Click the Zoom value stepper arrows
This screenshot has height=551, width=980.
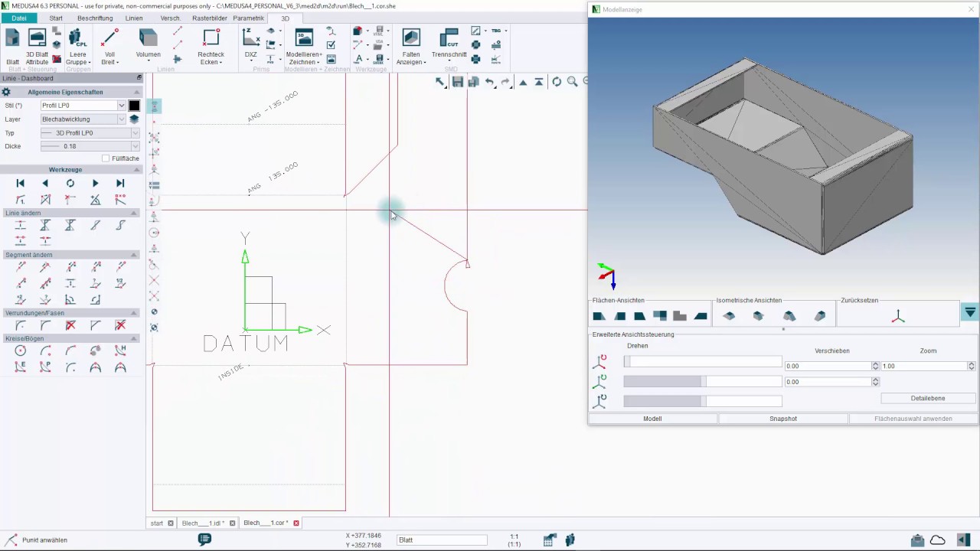(x=972, y=367)
